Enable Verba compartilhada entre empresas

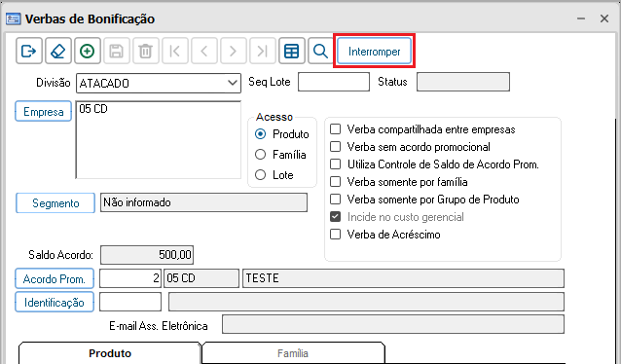tap(336, 129)
